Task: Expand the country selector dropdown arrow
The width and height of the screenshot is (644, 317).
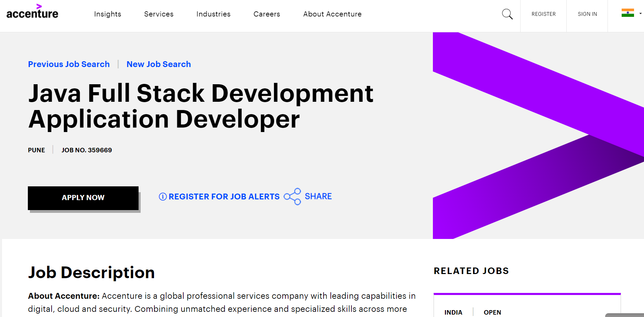Action: (640, 14)
